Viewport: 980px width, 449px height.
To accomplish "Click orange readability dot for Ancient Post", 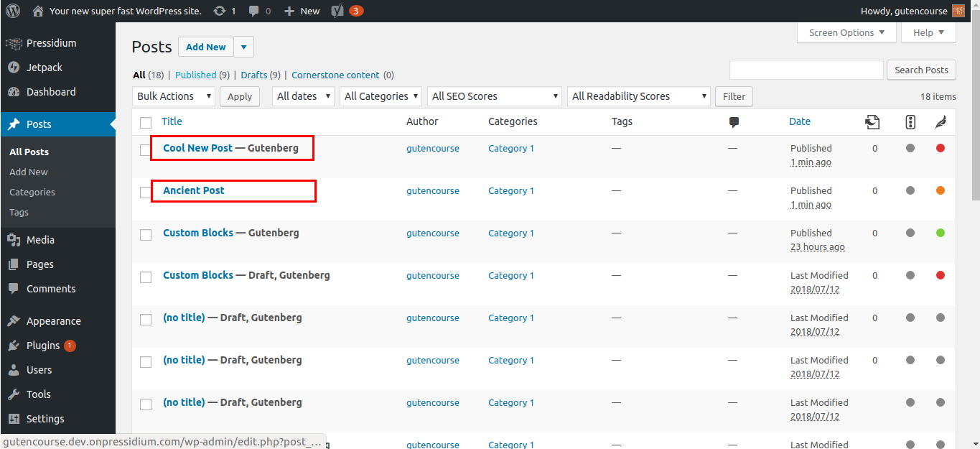I will pos(941,190).
